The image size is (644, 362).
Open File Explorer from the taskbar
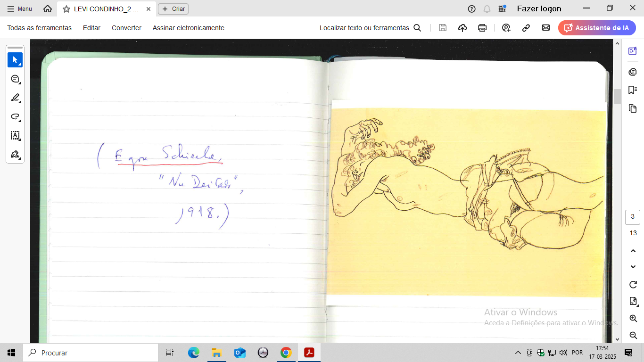pos(216,353)
